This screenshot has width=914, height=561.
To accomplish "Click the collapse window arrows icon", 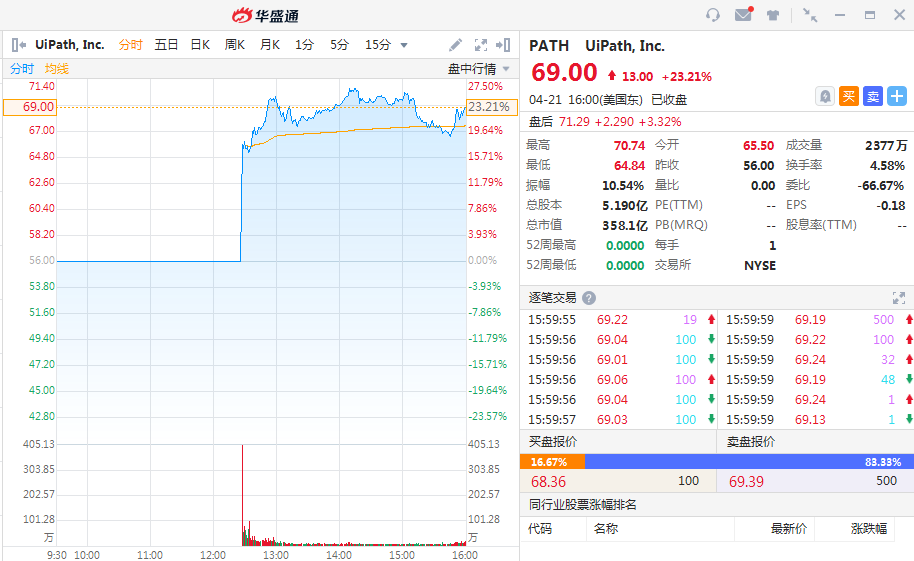I will [x=810, y=15].
